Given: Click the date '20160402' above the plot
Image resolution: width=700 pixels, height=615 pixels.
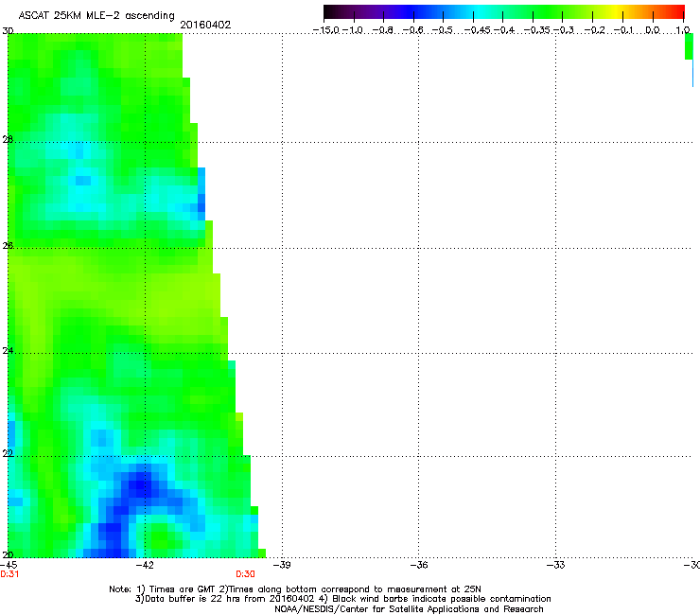Looking at the screenshot, I should tap(205, 25).
